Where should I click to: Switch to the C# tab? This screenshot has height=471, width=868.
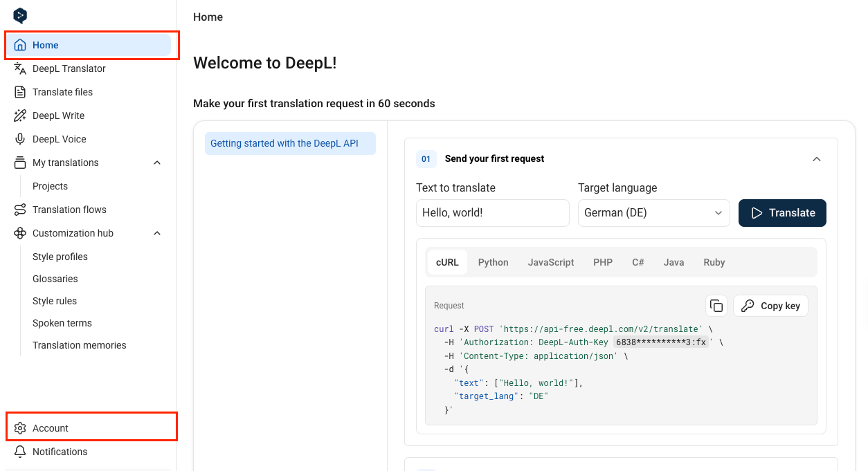coord(638,262)
